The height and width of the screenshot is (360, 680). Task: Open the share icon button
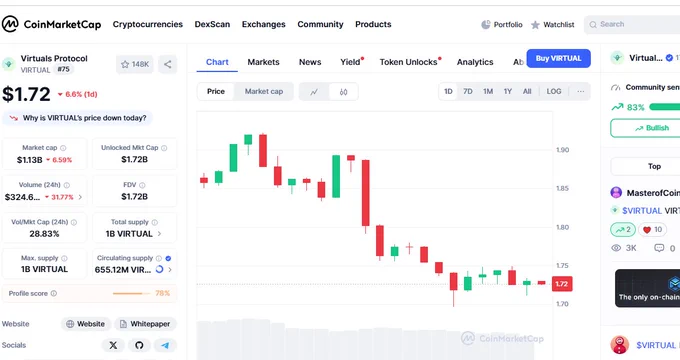pyautogui.click(x=167, y=65)
